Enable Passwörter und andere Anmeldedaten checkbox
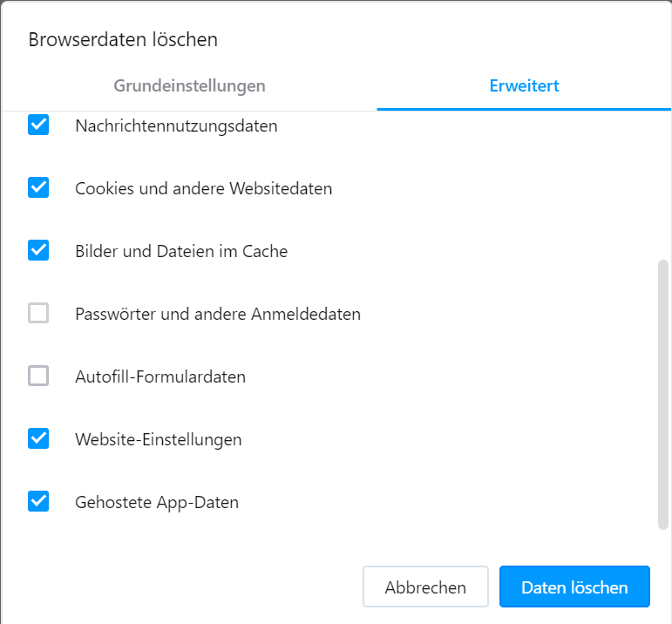The width and height of the screenshot is (672, 624). [38, 313]
